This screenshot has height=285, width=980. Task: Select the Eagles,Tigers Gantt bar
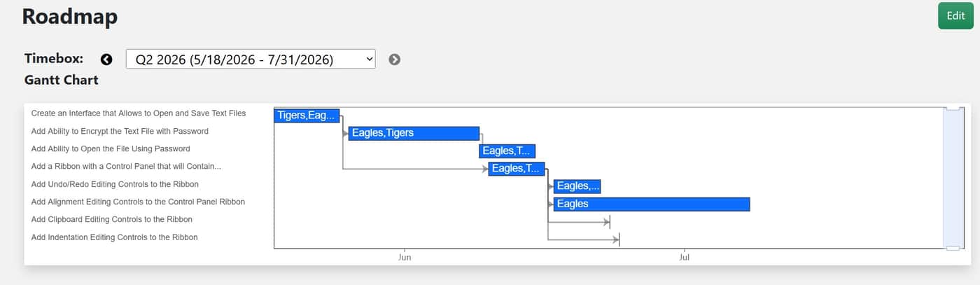414,133
